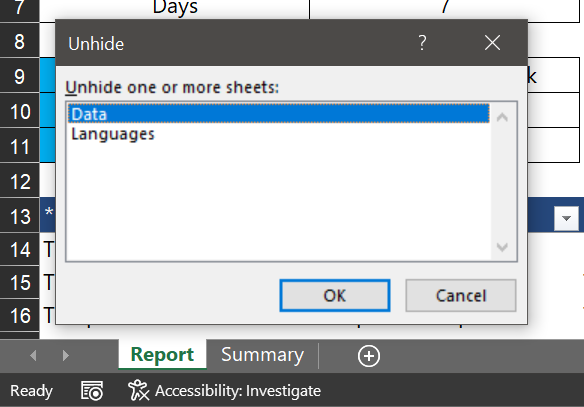Click the sheet list scroll down arrow
This screenshot has height=407, width=584.
(502, 247)
